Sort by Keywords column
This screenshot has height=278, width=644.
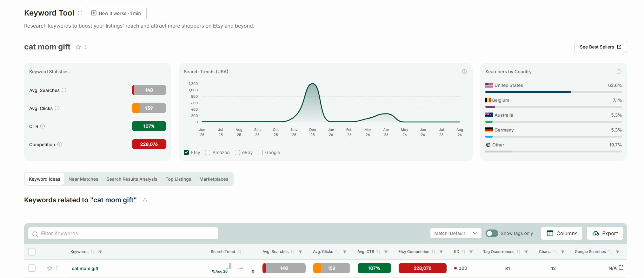[x=93, y=252]
